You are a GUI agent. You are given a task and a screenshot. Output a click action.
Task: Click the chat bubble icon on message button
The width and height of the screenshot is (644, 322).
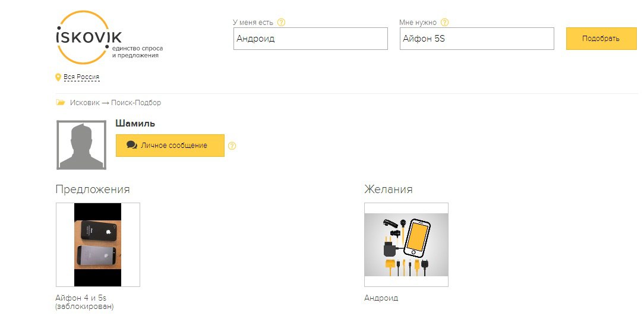[x=132, y=145]
